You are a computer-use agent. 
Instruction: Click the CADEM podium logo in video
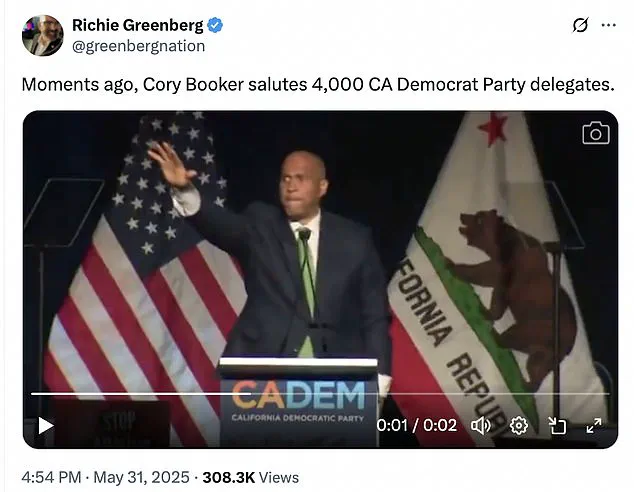point(300,397)
